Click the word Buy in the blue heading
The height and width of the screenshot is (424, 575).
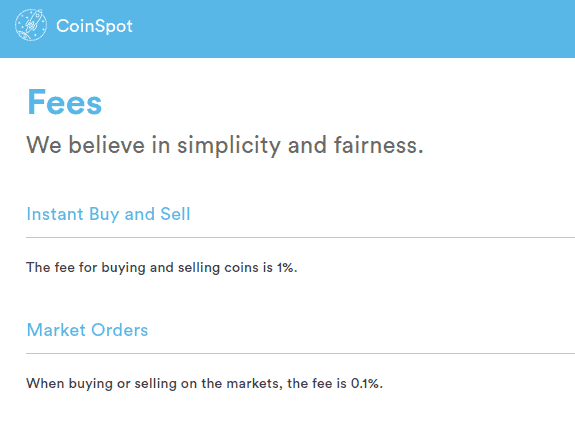click(103, 214)
